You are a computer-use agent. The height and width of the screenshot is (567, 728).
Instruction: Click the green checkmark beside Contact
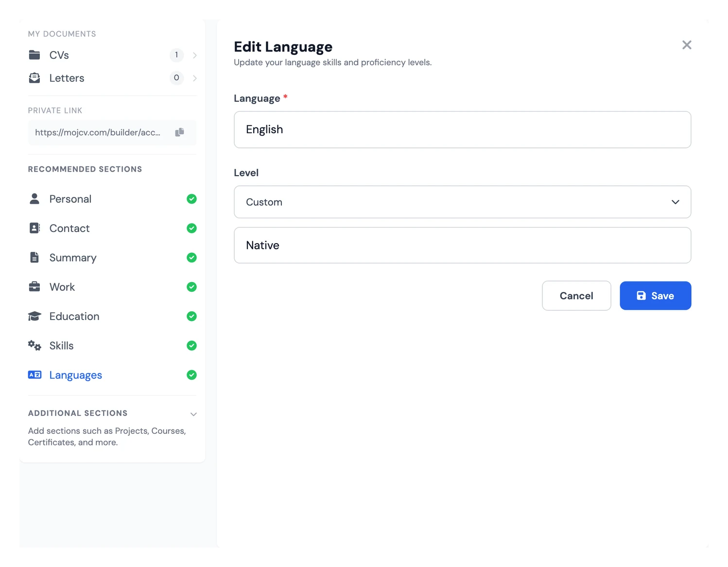tap(191, 228)
